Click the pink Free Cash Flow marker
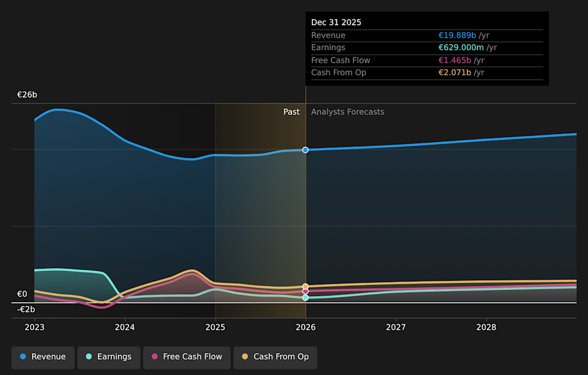This screenshot has height=375, width=588. pos(306,292)
